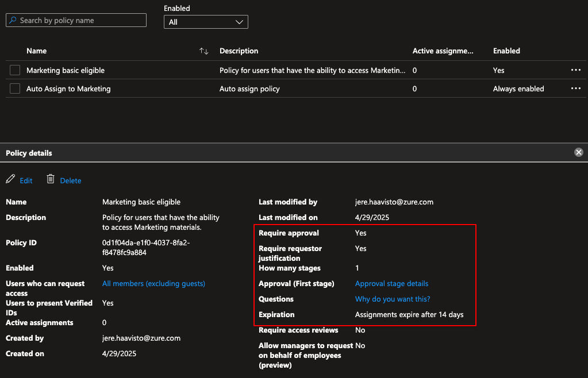The height and width of the screenshot is (378, 588).
Task: Click the search magnifier icon
Action: pos(13,21)
